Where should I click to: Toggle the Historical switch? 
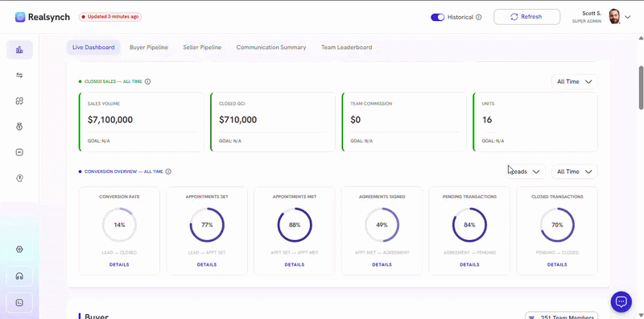[x=437, y=17]
